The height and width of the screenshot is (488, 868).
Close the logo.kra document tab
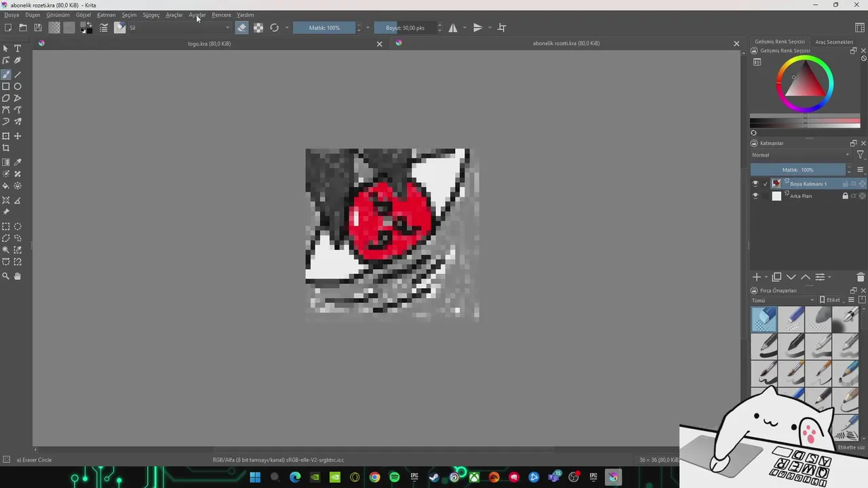pos(380,44)
